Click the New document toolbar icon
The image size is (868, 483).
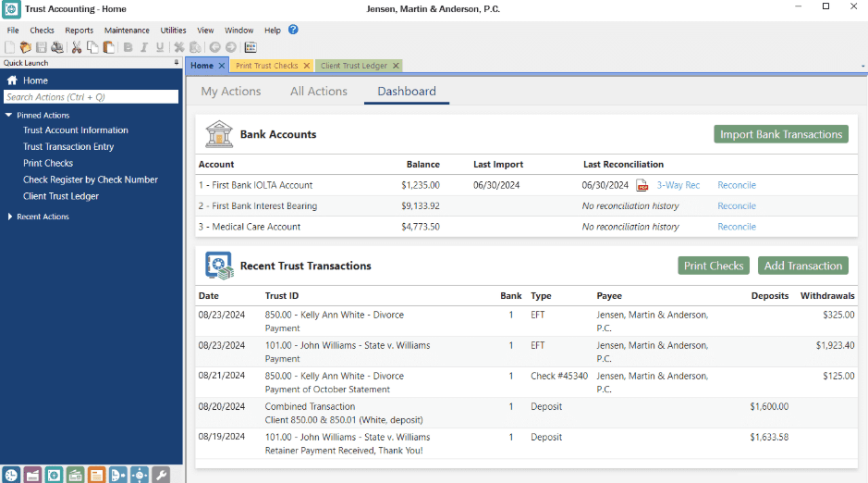(9, 47)
